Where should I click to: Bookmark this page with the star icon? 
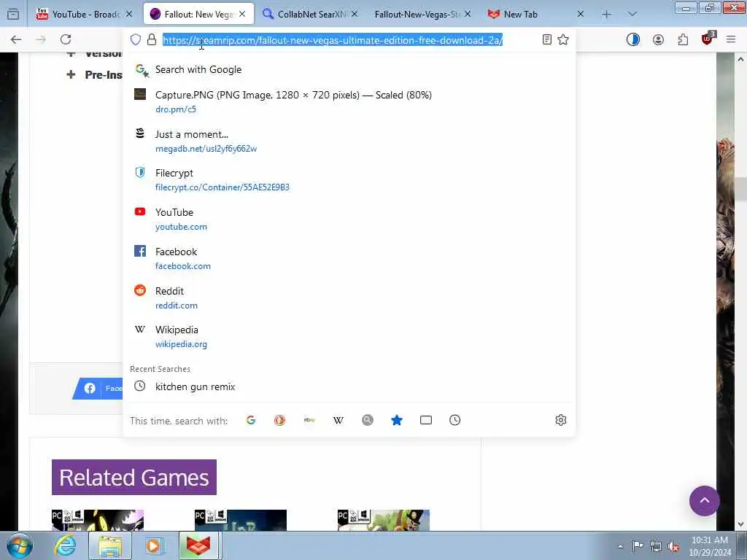(563, 39)
